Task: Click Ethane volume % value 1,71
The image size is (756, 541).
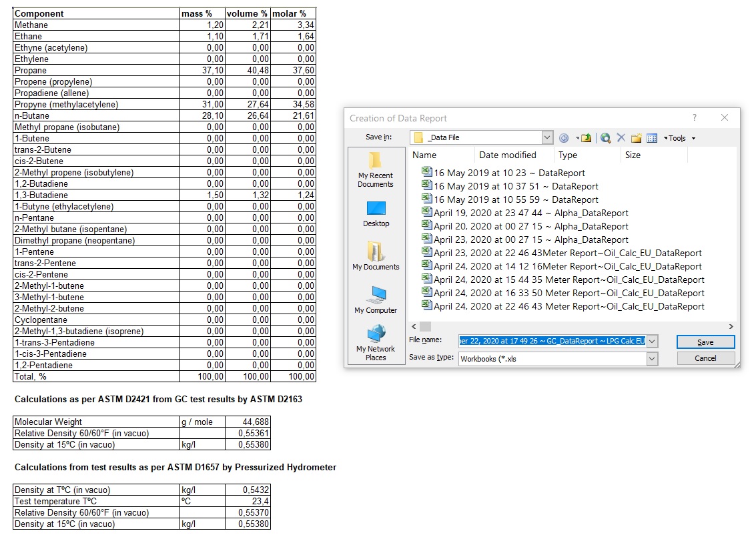Action: tap(248, 36)
